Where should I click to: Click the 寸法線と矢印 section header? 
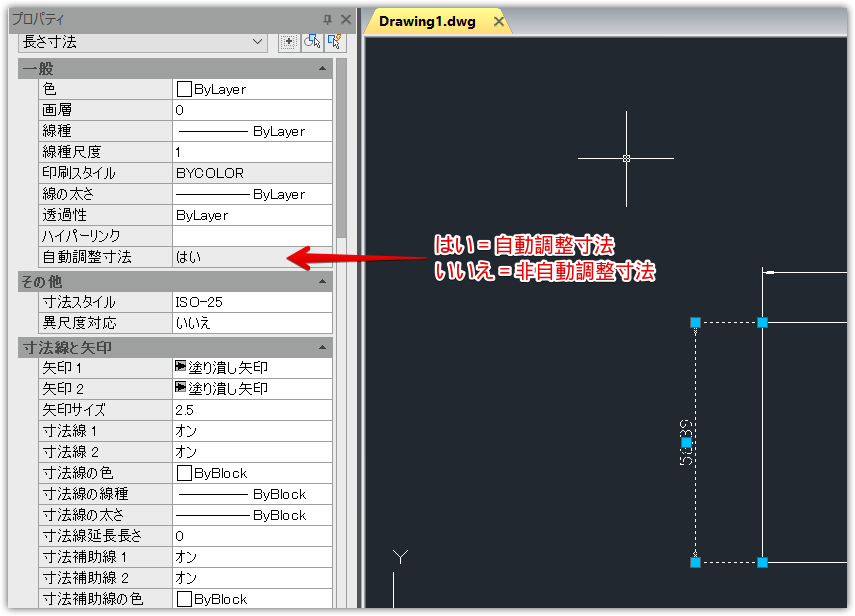point(175,347)
